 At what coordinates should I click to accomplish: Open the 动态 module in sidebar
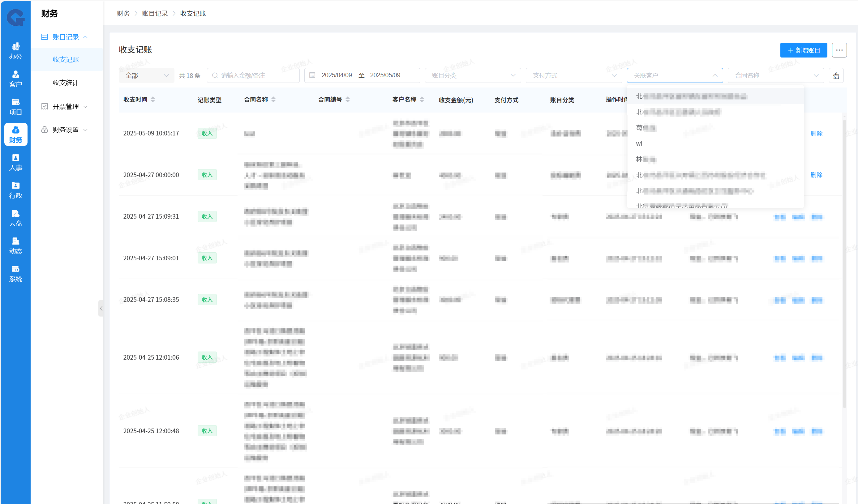[16, 246]
